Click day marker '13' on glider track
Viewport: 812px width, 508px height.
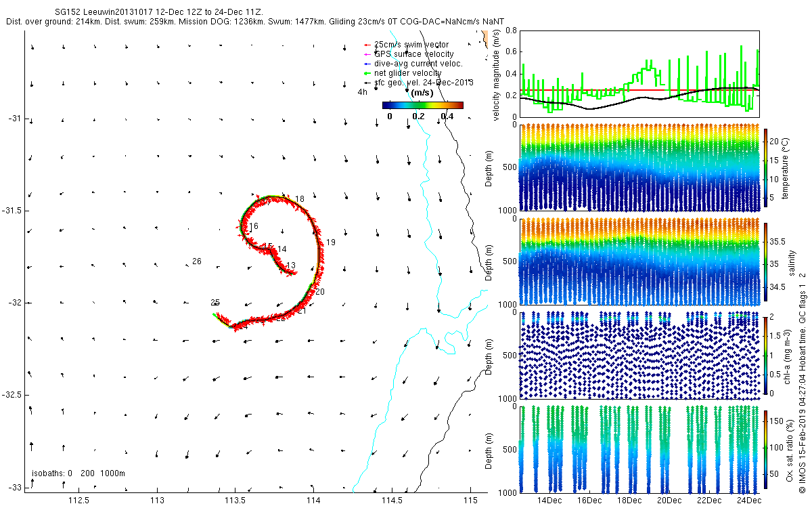(291, 266)
